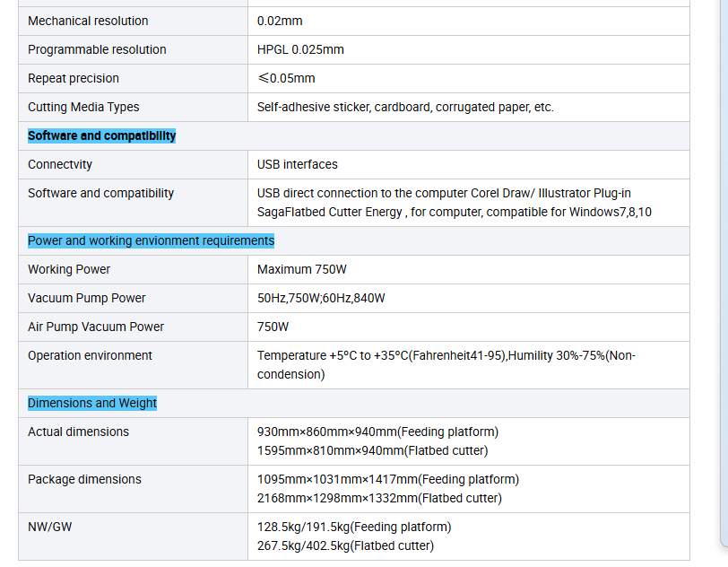Screen dimensions: 728x567
Task: Click the 'Repeat precision' label
Action: (74, 78)
